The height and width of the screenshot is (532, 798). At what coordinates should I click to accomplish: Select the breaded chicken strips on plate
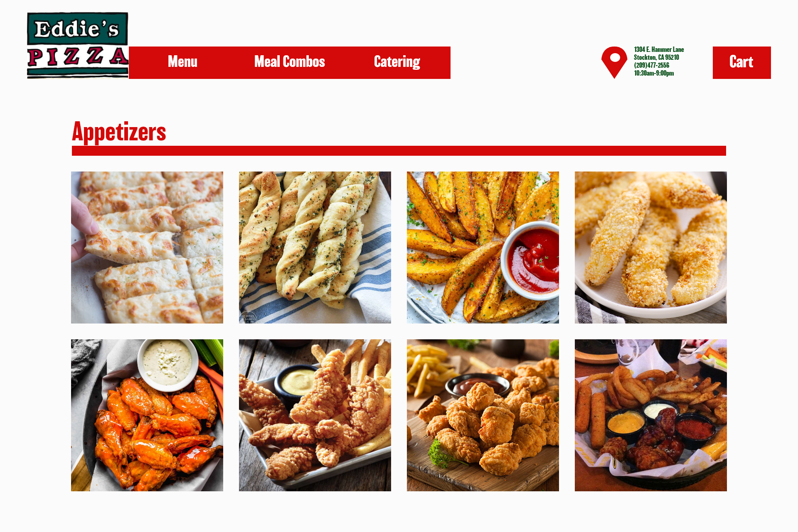coord(651,248)
